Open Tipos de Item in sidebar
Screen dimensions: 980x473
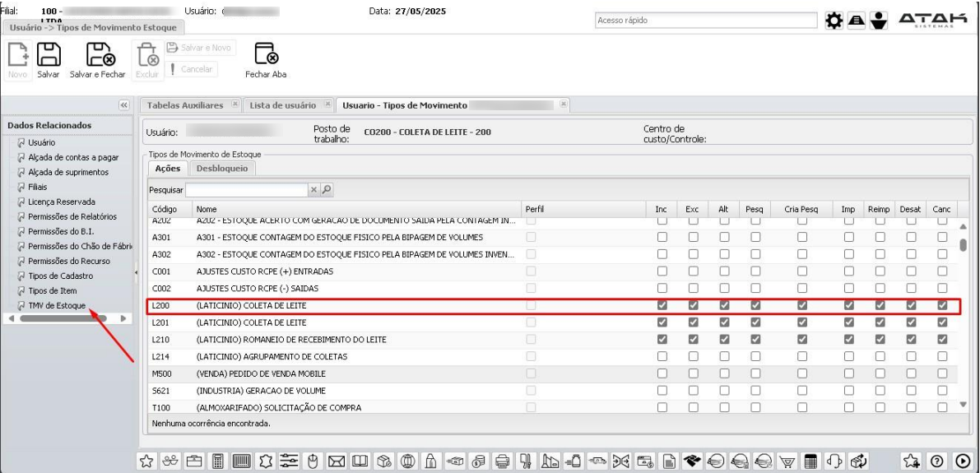[53, 290]
